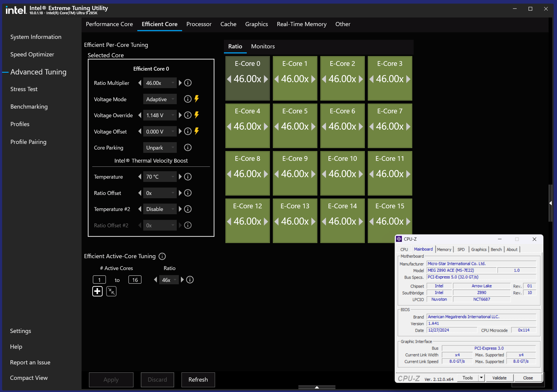Click the ending active cores field '16'
557x392 pixels.
point(135,280)
